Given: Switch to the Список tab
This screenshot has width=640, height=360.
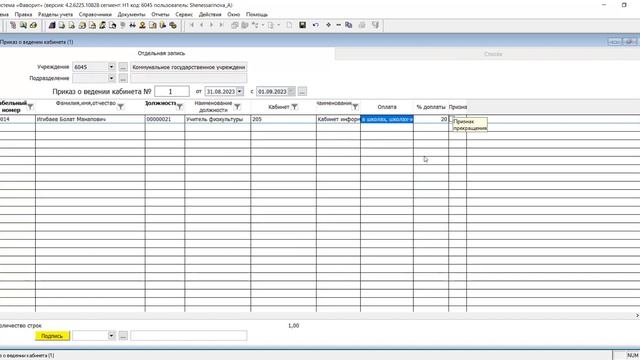Looking at the screenshot, I should pyautogui.click(x=493, y=54).
